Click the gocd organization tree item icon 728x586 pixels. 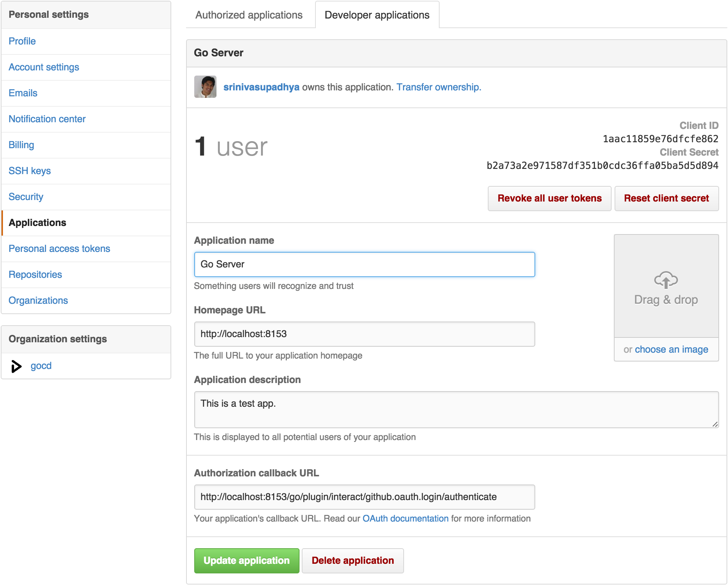coord(16,366)
